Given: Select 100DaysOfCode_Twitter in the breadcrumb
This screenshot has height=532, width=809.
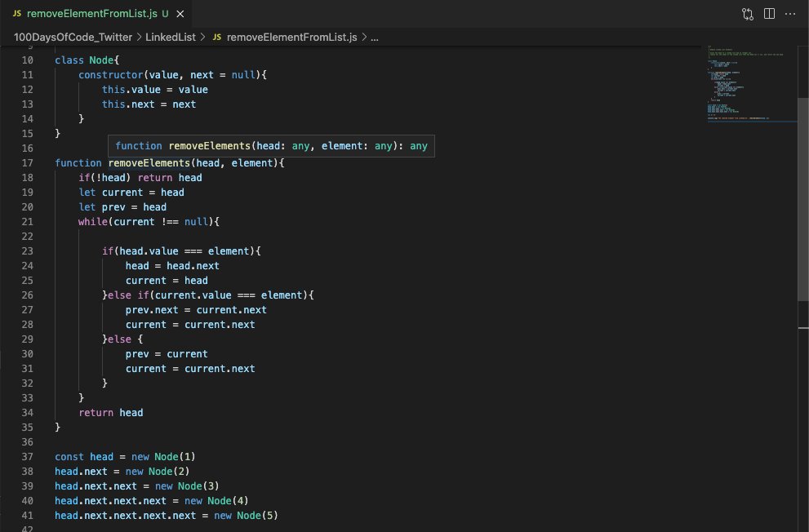Looking at the screenshot, I should 73,37.
